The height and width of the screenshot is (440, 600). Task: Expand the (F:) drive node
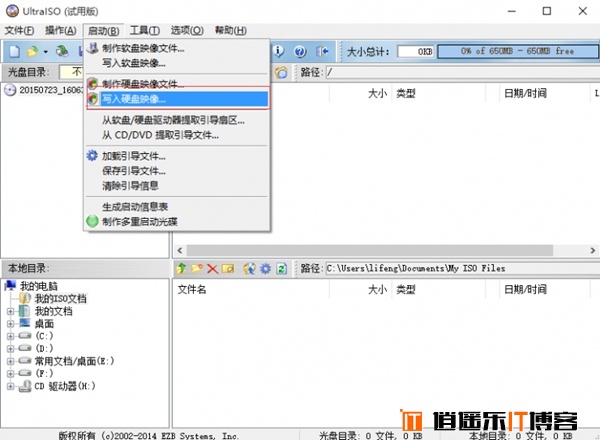(x=11, y=373)
